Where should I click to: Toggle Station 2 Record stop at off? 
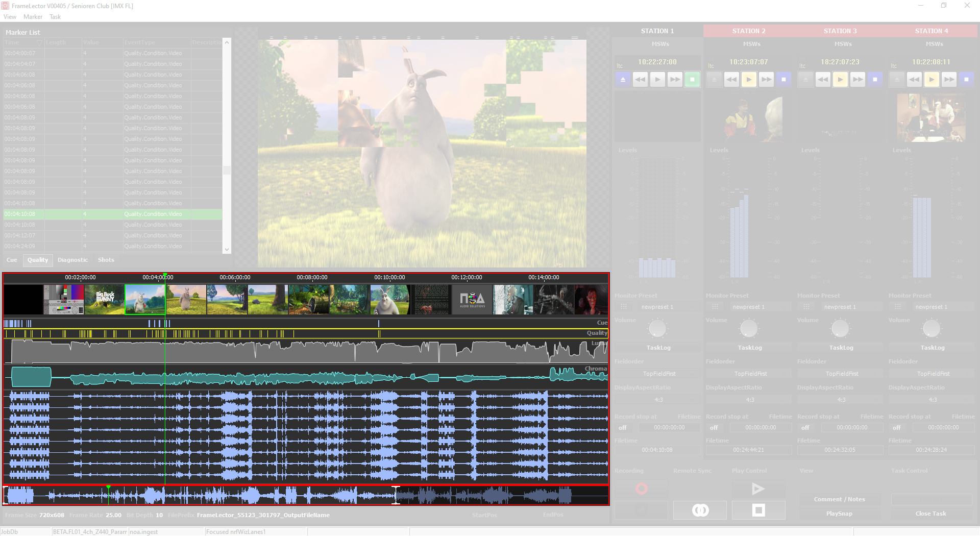714,428
